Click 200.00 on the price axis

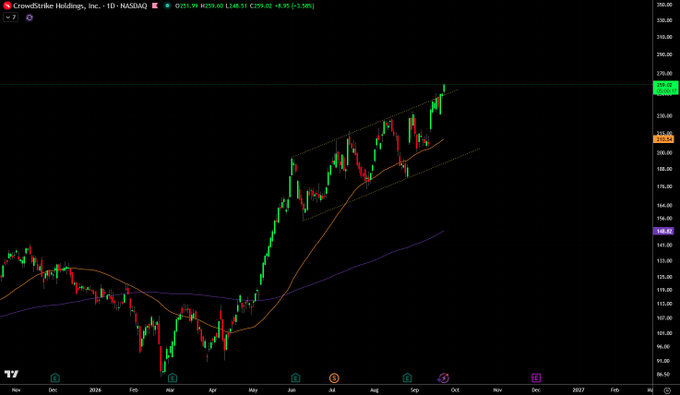coord(664,153)
